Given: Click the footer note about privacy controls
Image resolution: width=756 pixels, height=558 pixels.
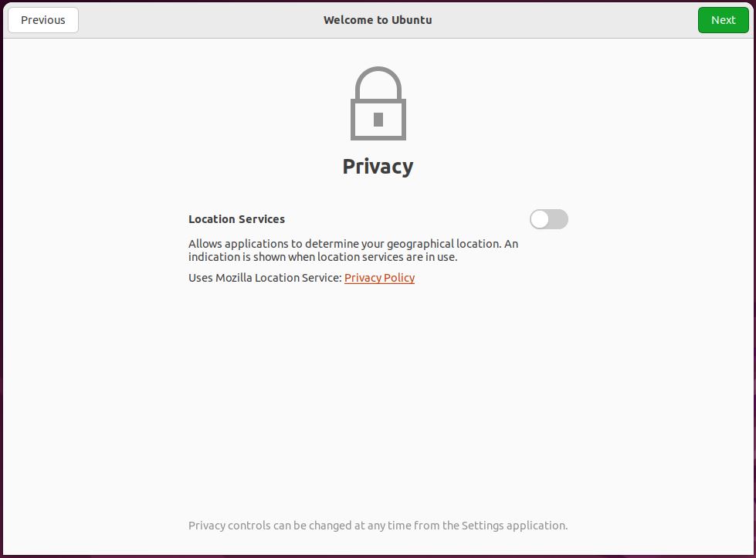Looking at the screenshot, I should [378, 526].
